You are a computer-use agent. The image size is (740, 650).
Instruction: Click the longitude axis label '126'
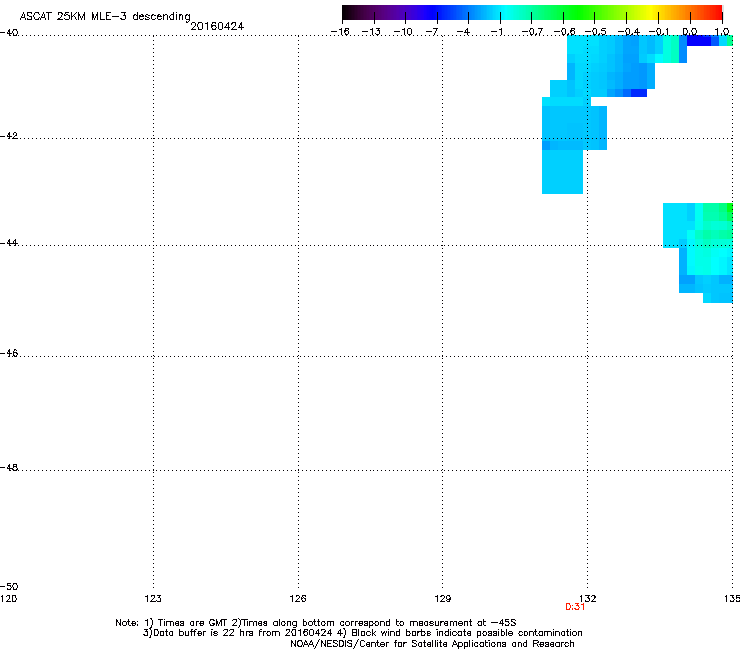click(298, 599)
